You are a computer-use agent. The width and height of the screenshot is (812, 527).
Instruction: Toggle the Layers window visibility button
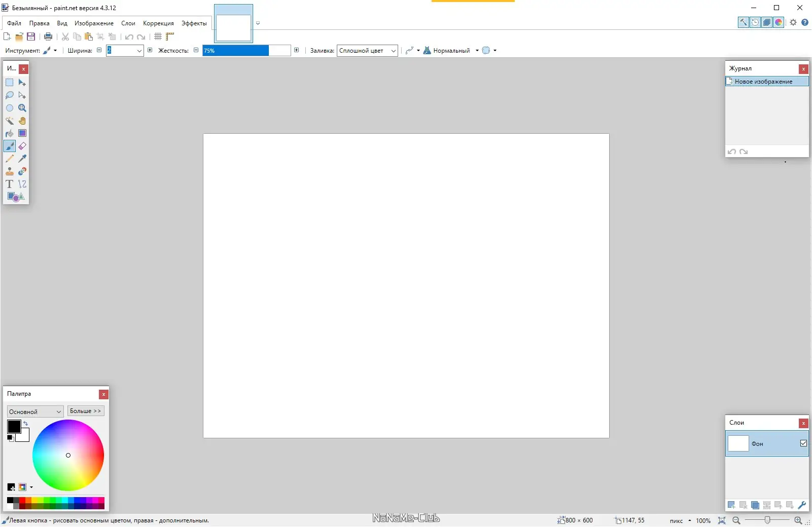[x=767, y=22]
